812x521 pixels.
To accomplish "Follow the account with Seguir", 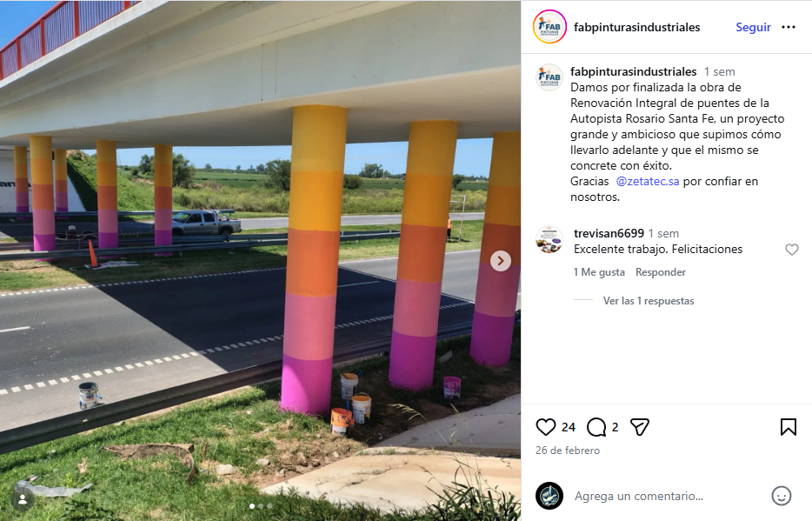I will coord(753,27).
